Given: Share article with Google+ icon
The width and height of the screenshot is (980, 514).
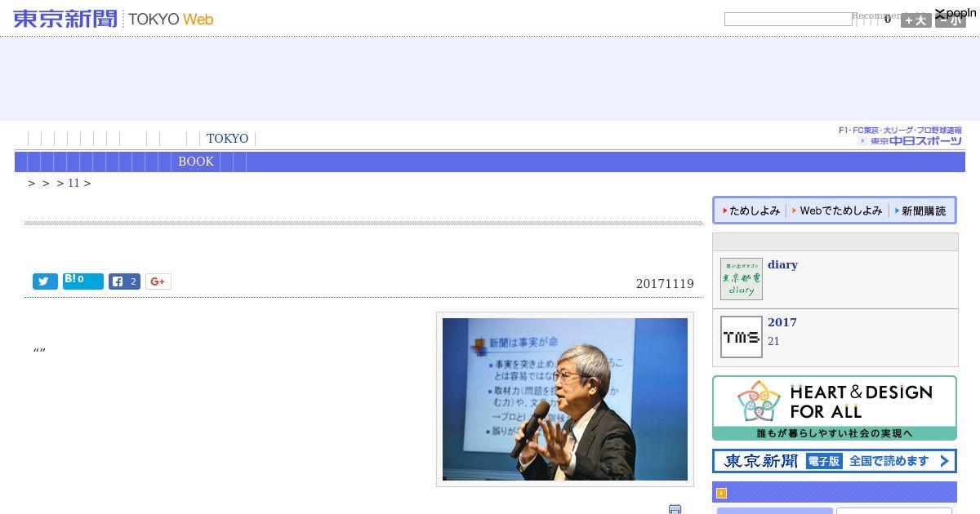Looking at the screenshot, I should point(158,281).
